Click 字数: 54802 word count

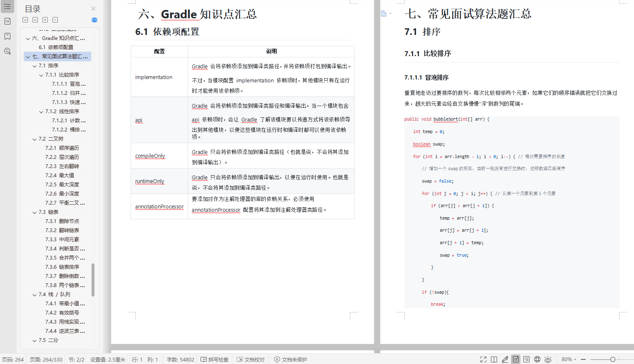click(x=180, y=359)
